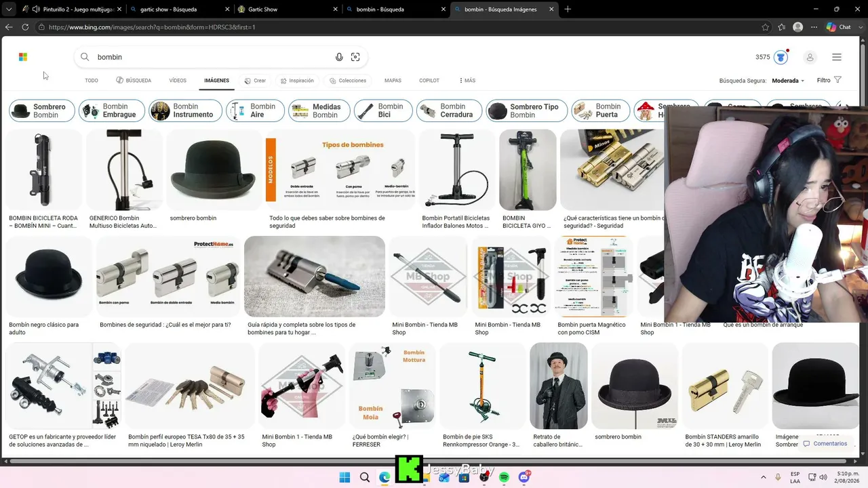Open 'Guía rápida y completa' cylinder image
This screenshot has width=868, height=488.
pos(315,277)
